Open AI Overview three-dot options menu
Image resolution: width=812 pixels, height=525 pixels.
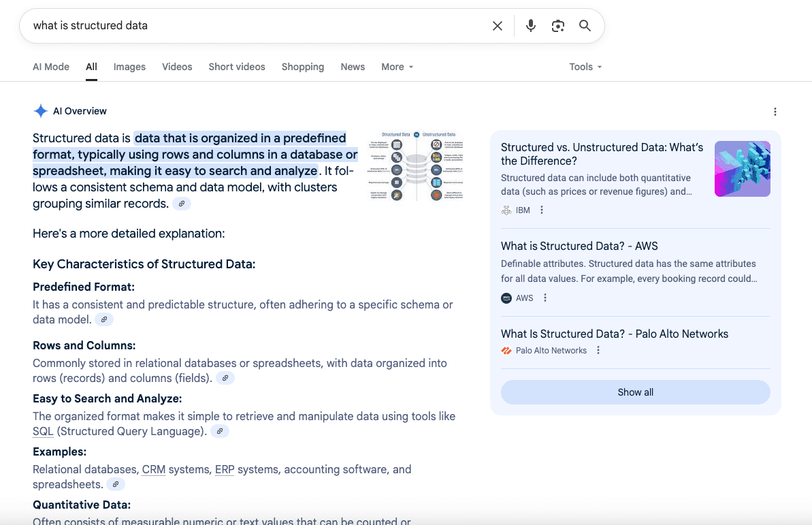pos(775,112)
